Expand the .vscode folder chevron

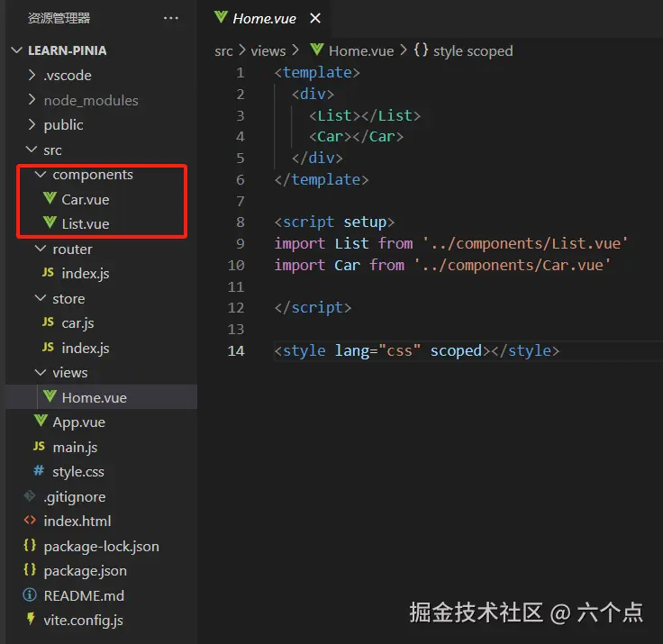pyautogui.click(x=32, y=75)
